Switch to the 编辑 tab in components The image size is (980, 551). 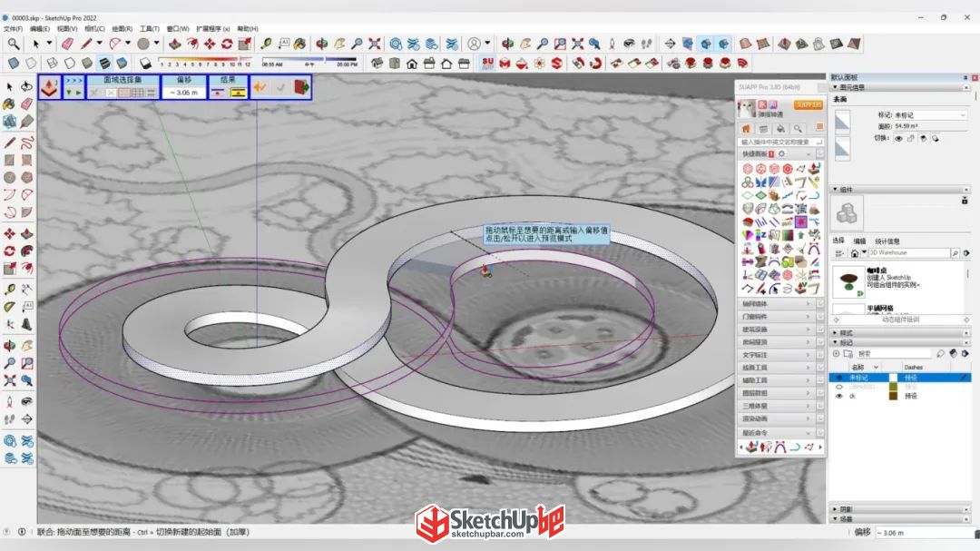[860, 241]
